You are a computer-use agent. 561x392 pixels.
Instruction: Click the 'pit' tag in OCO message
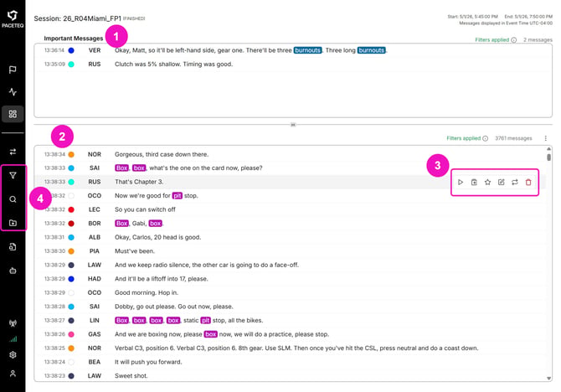(178, 195)
